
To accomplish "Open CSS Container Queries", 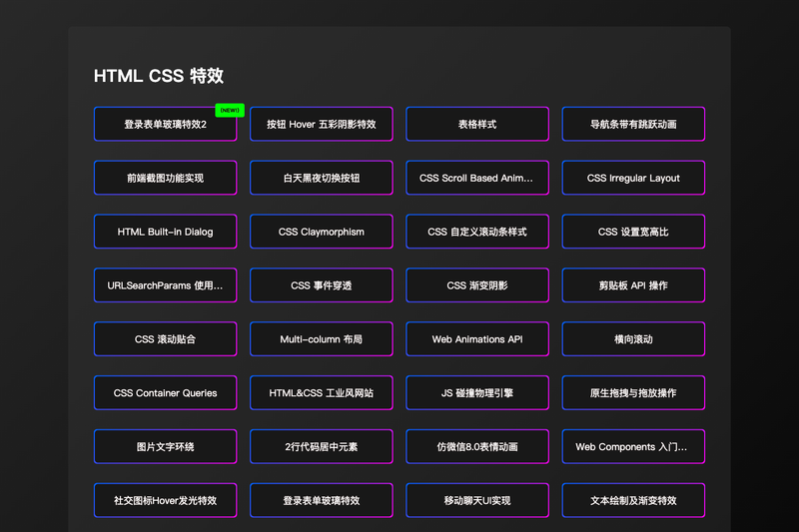I will [165, 392].
